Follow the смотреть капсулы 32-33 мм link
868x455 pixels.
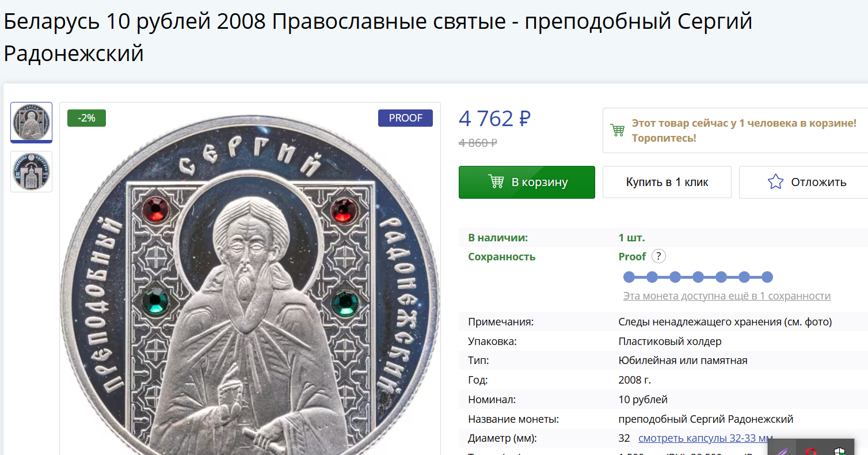coord(706,438)
